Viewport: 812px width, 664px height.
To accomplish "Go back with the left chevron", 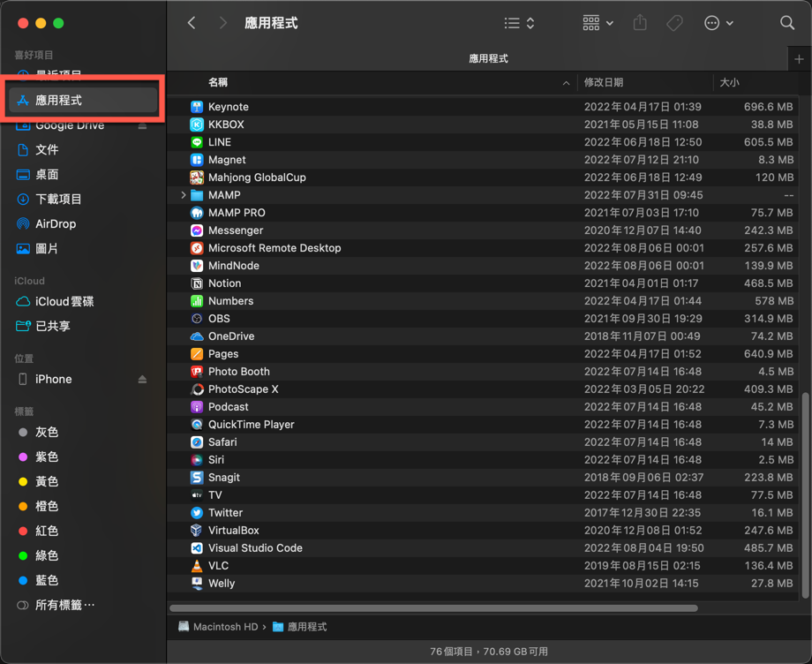I will (192, 23).
